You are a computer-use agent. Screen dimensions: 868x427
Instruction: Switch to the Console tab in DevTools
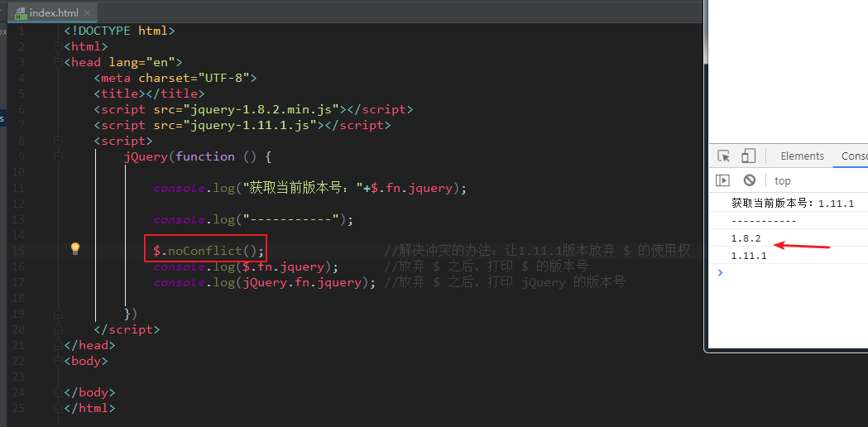coord(854,156)
